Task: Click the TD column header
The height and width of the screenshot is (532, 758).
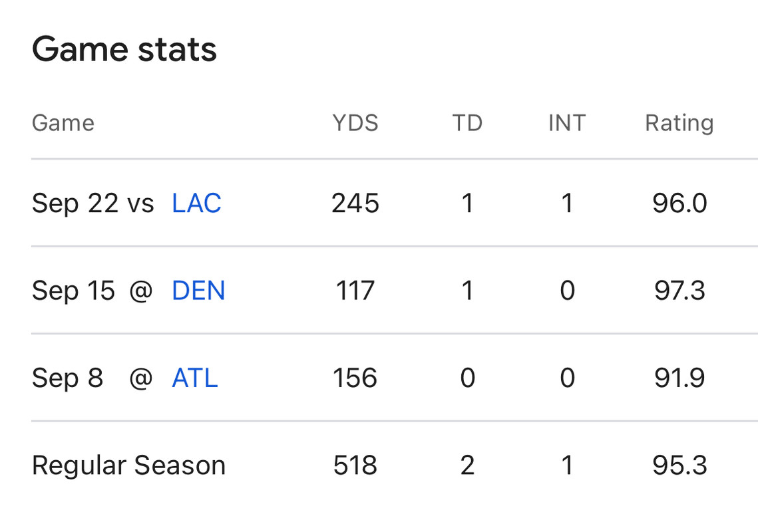Action: point(467,123)
